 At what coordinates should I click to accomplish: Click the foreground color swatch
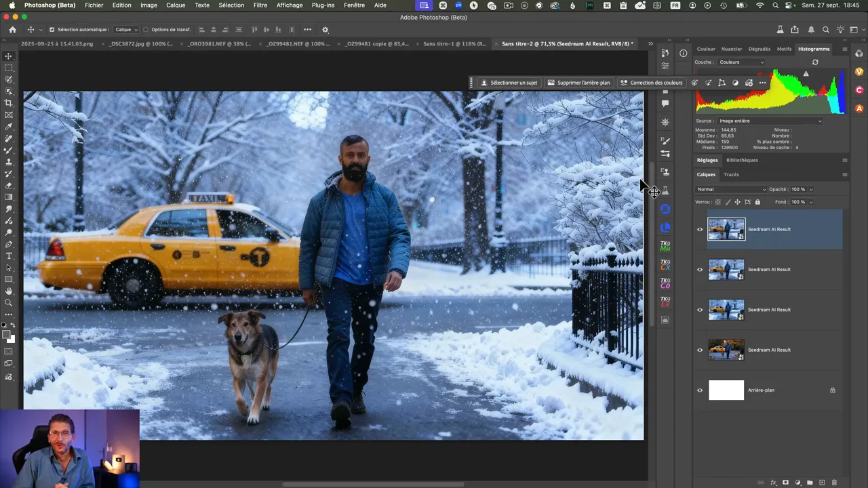pyautogui.click(x=7, y=335)
